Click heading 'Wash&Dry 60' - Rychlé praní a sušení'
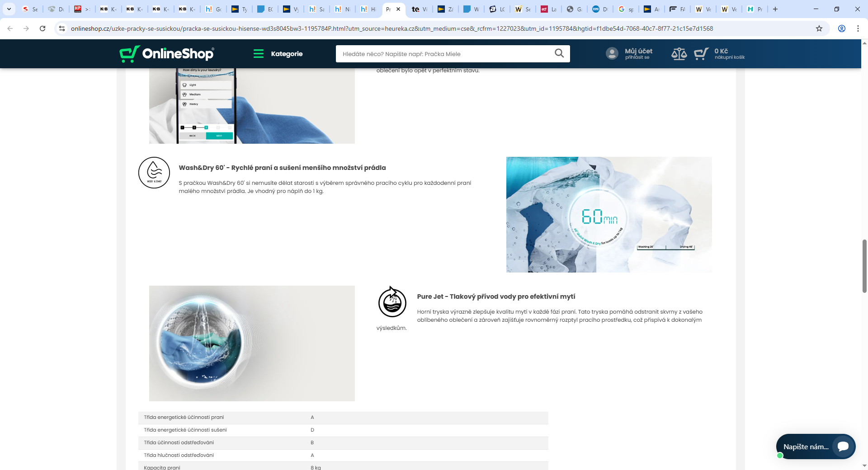 point(282,168)
